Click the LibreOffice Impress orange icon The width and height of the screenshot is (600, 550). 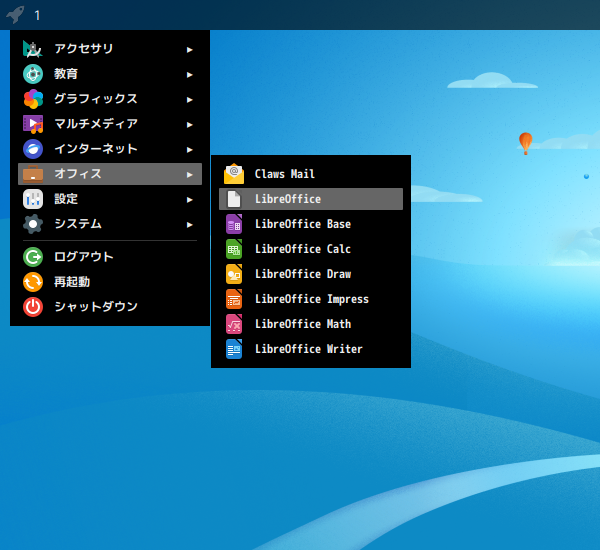point(234,299)
